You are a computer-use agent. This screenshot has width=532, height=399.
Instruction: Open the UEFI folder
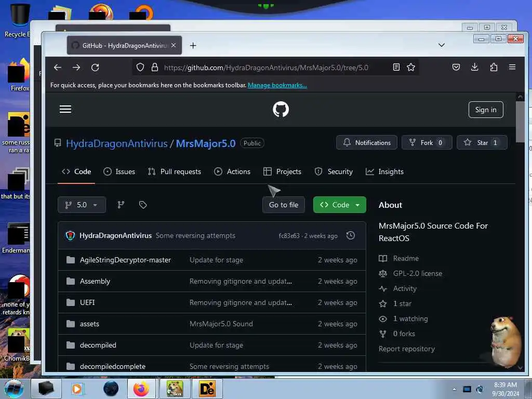tap(87, 302)
